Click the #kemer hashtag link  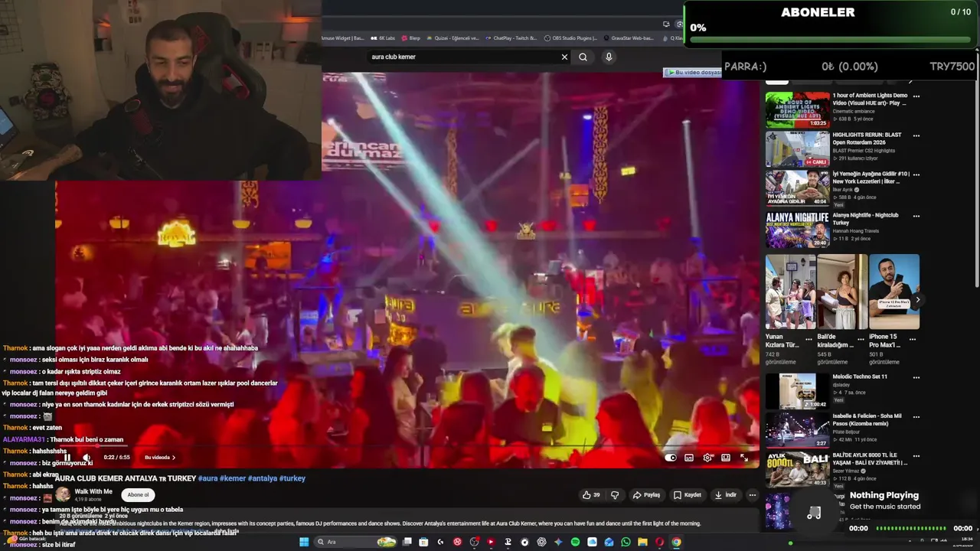click(232, 478)
